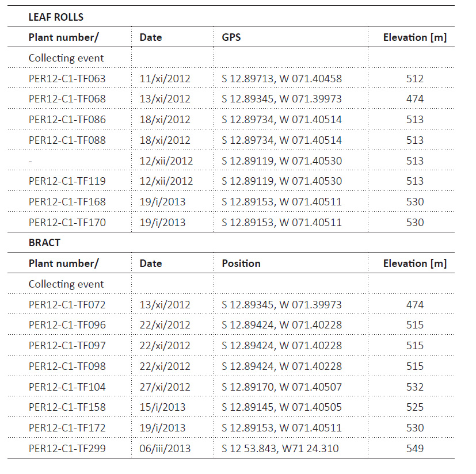Screen dimensions: 476x474
Task: Click the elevation value 532
Action: 415,387
